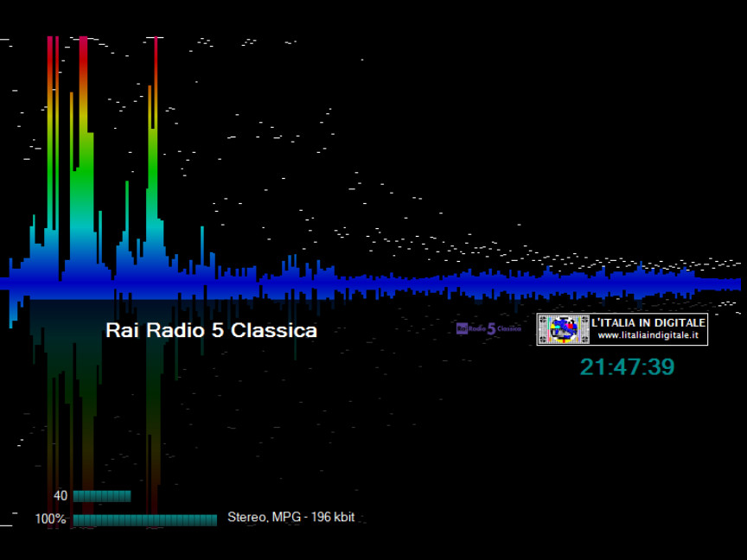Click the small Rai box in the station logo

click(x=462, y=328)
